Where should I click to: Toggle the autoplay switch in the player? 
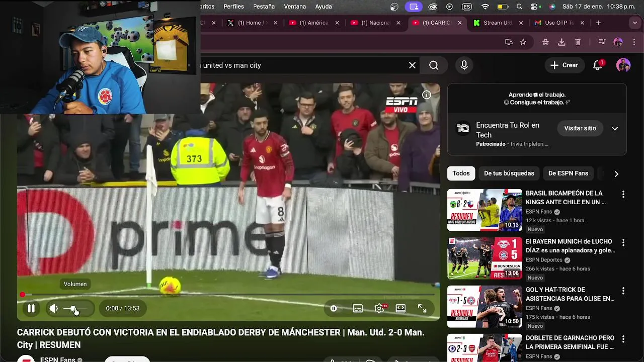[334, 308]
